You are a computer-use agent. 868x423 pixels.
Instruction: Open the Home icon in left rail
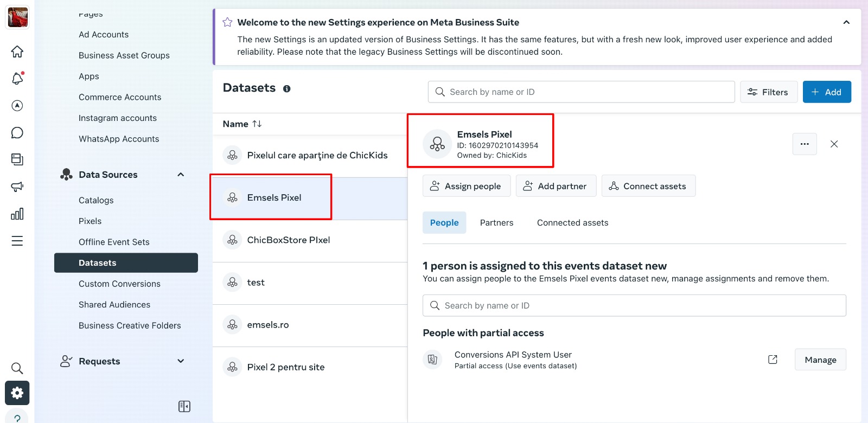click(x=17, y=52)
